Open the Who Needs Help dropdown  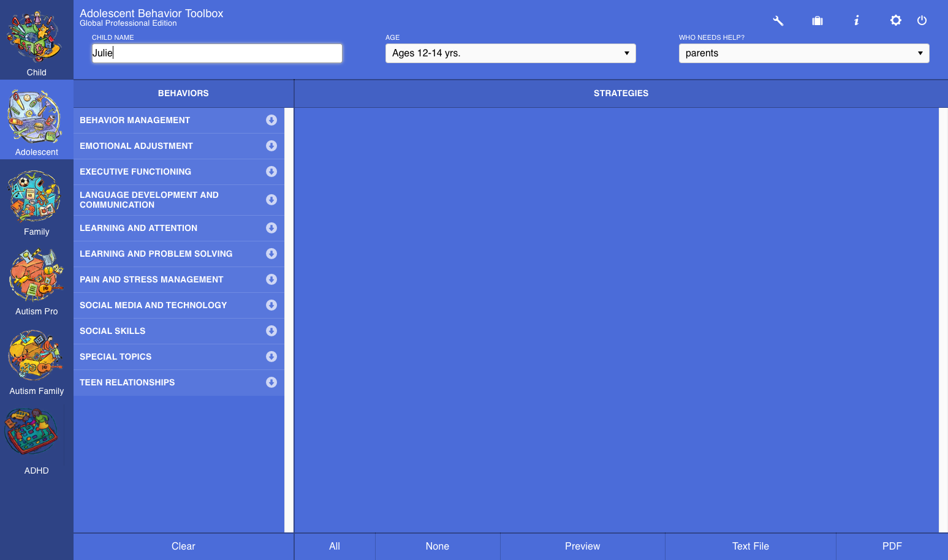[803, 53]
